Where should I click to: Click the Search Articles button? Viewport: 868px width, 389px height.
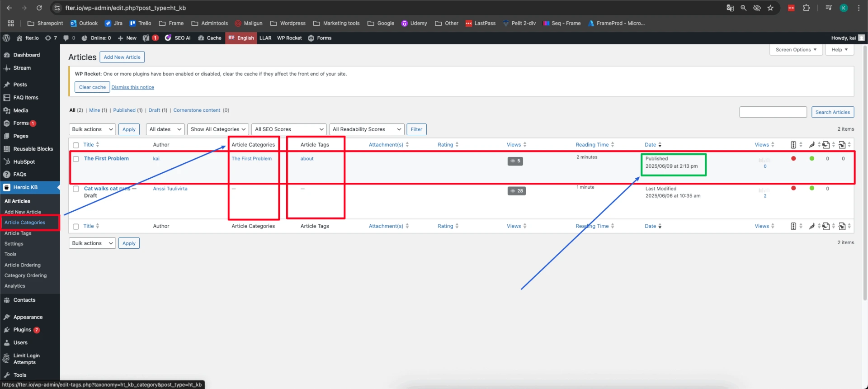click(x=833, y=112)
